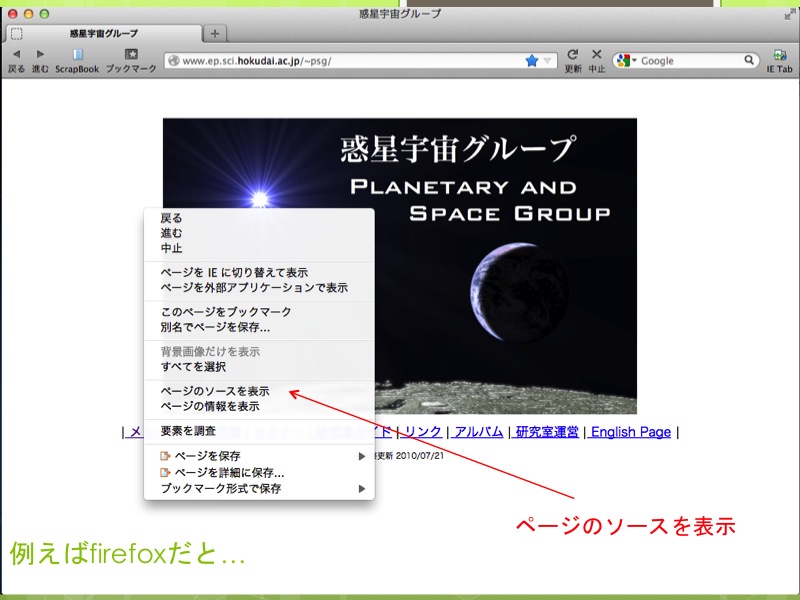800x600 pixels.
Task: Choose 戻る in the context menu
Action: 259,218
